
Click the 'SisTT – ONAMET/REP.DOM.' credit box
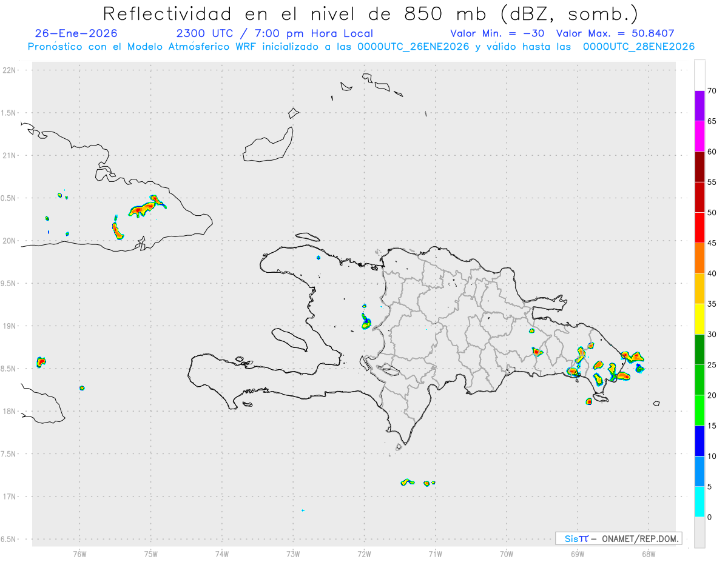point(618,538)
